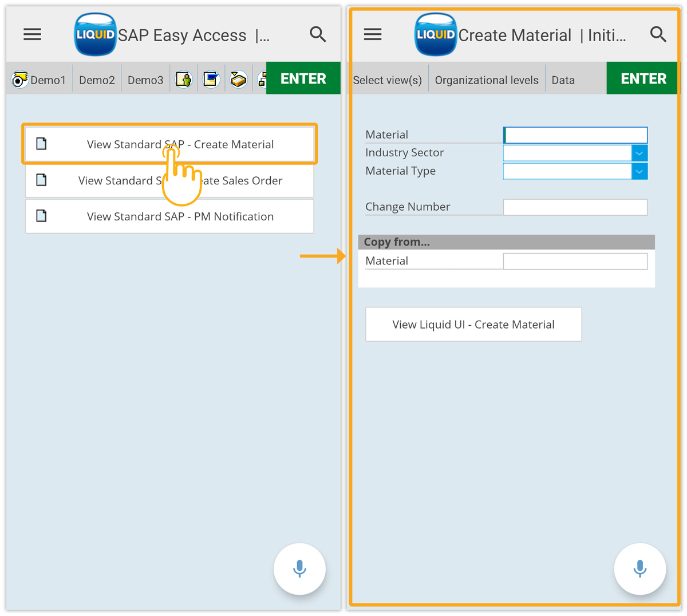Open hamburger menu on Create Material screen
Viewport: 687px width, 616px height.
coord(373,35)
